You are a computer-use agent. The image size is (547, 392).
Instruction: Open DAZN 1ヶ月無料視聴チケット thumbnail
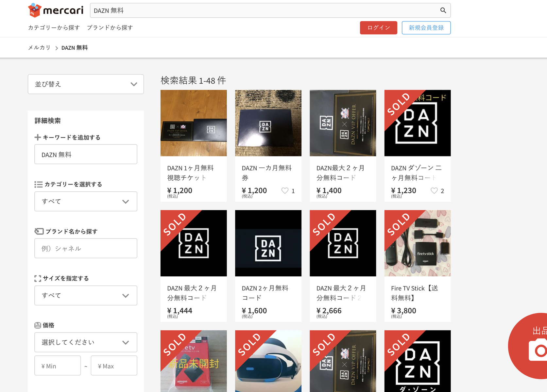(x=194, y=123)
